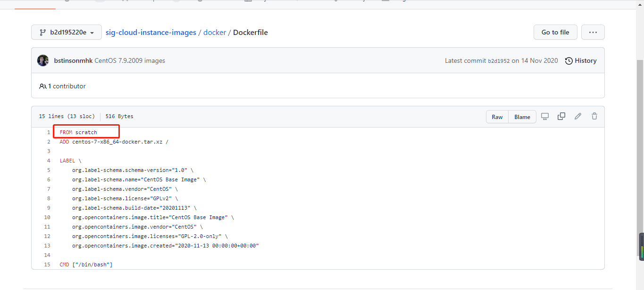Click image.created 2020-11-13 code line
Screen dimensions: 644x290
click(166, 246)
